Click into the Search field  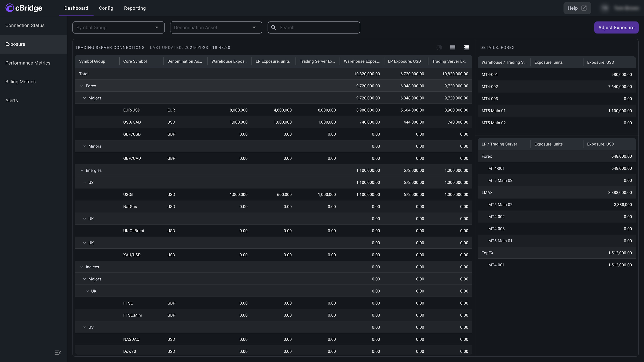[317, 27]
